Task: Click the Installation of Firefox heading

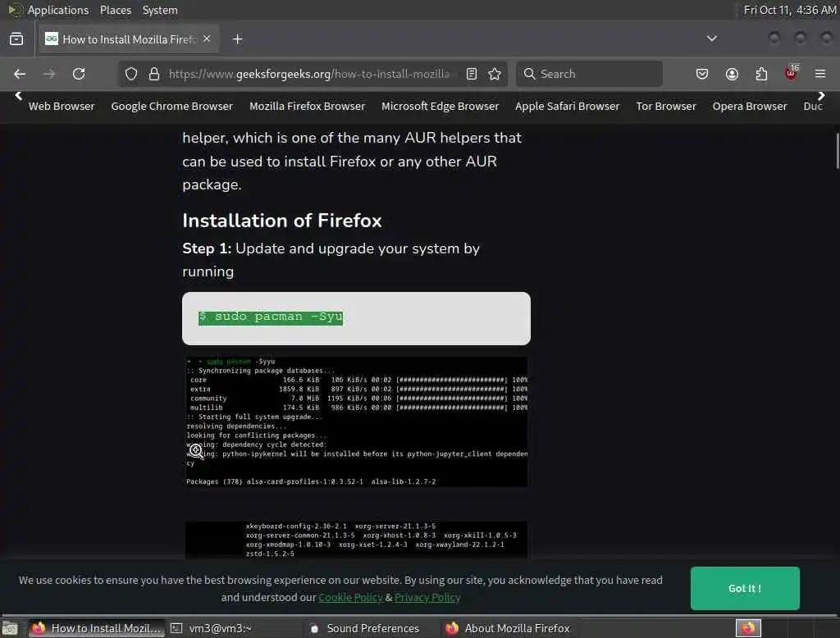Action: (x=282, y=221)
